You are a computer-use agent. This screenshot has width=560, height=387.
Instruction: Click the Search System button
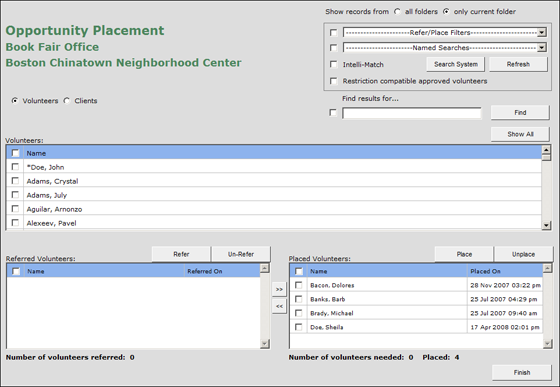(456, 64)
